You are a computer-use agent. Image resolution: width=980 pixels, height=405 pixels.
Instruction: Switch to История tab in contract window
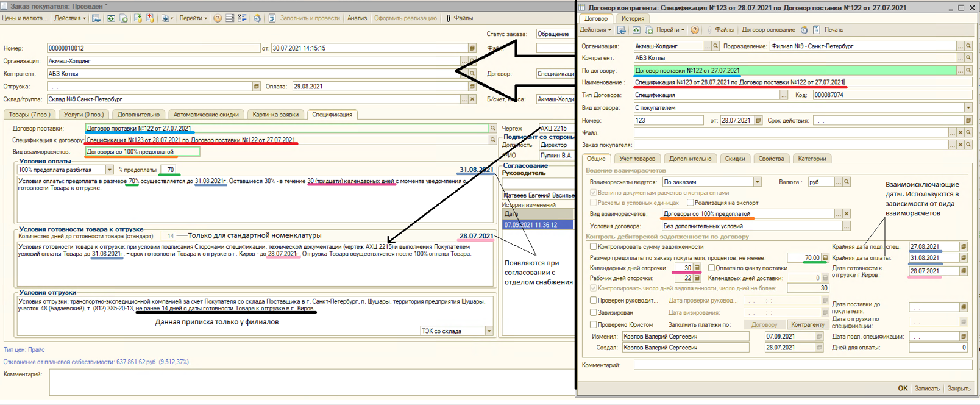[633, 19]
